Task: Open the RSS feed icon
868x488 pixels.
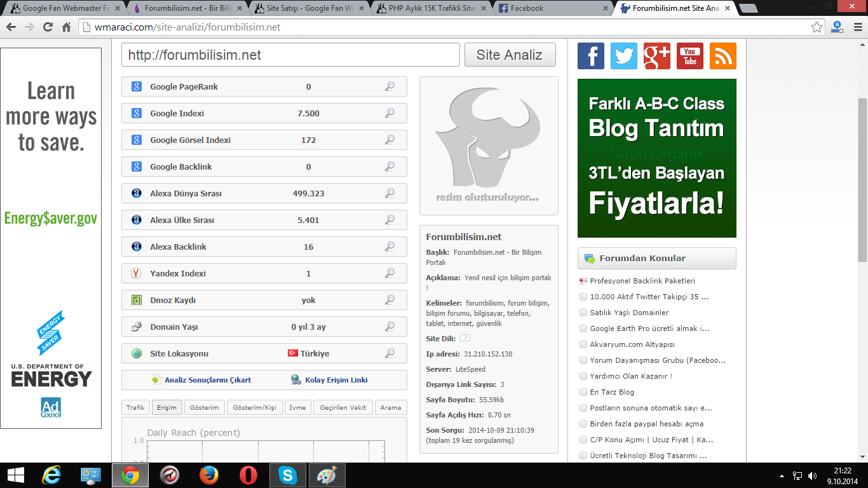Action: click(x=723, y=56)
